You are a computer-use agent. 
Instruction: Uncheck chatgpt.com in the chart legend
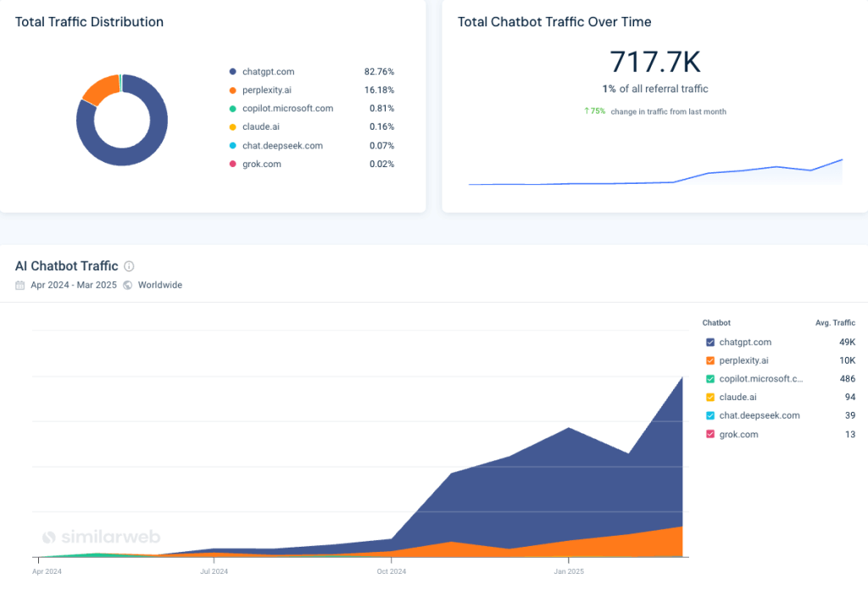712,342
